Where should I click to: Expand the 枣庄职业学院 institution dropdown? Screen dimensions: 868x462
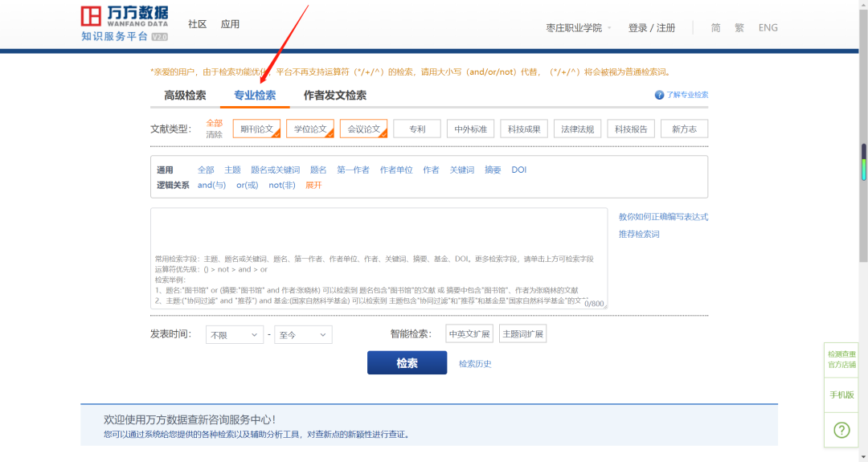pos(579,27)
